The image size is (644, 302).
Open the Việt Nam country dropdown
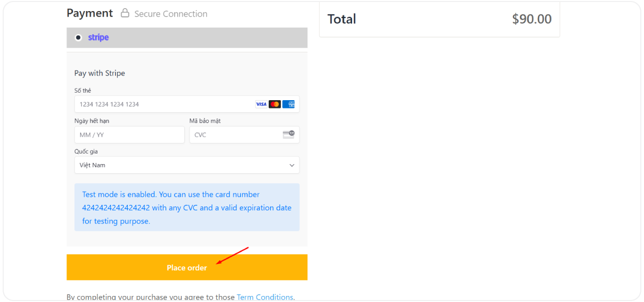187,165
